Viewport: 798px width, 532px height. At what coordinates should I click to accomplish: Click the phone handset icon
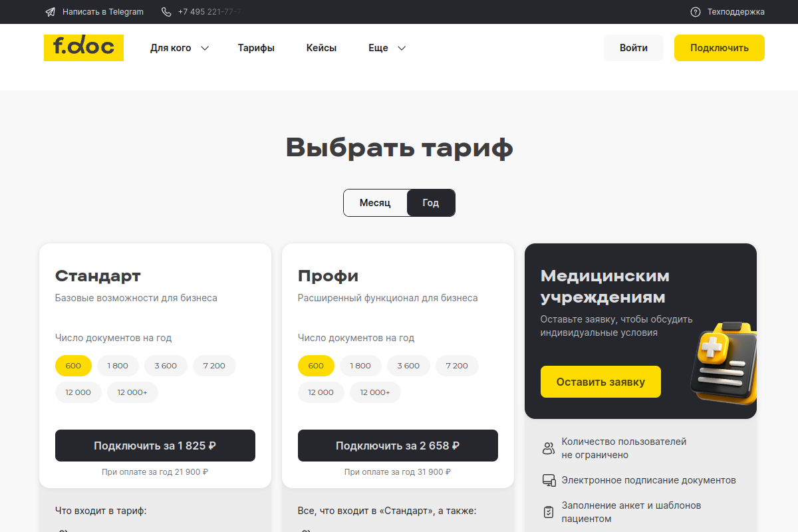coord(166,12)
